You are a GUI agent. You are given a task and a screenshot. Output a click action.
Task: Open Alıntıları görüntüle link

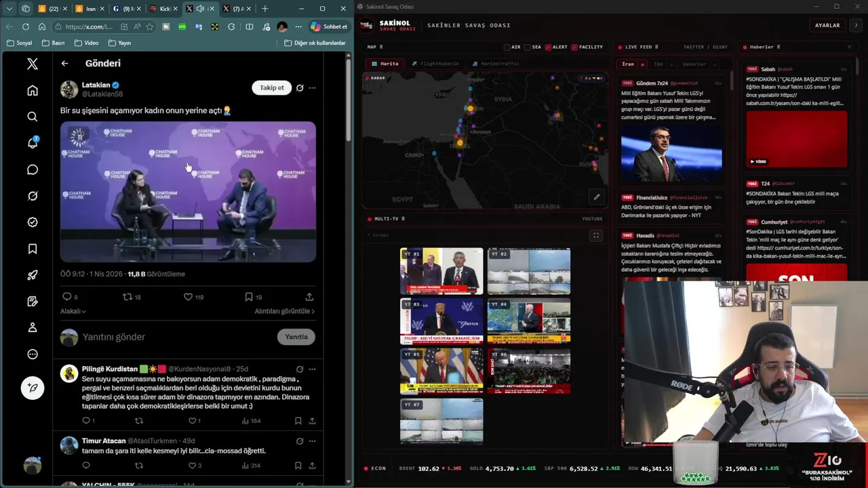tap(284, 311)
